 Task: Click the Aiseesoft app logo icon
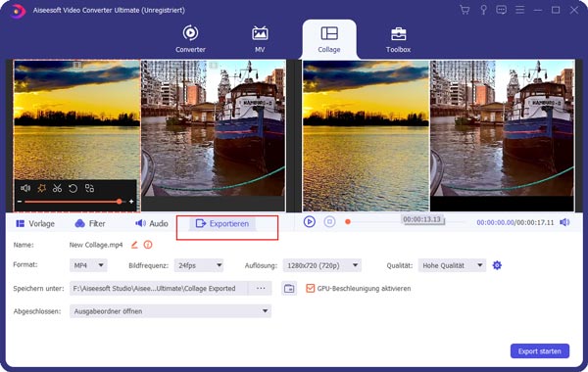(18, 11)
